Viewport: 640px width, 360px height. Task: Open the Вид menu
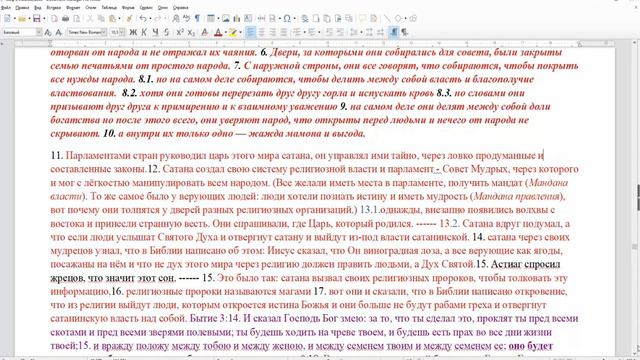tap(38, 7)
